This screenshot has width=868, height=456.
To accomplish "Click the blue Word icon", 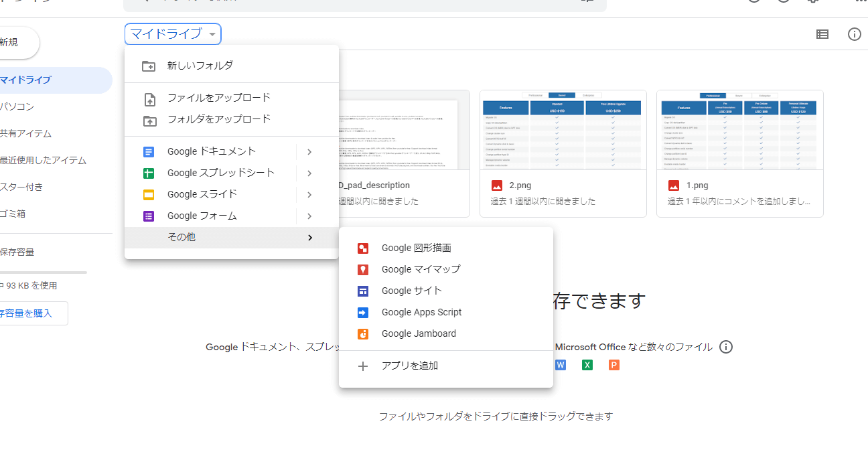I will click(x=561, y=365).
